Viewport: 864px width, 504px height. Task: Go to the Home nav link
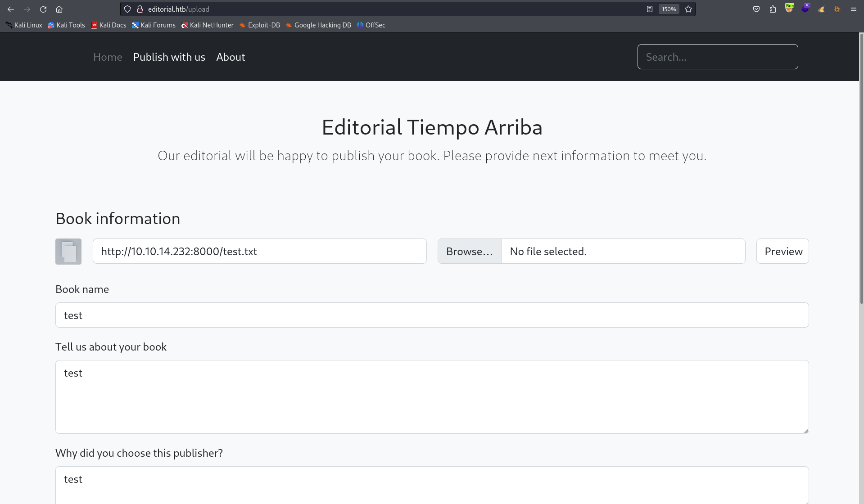click(108, 57)
